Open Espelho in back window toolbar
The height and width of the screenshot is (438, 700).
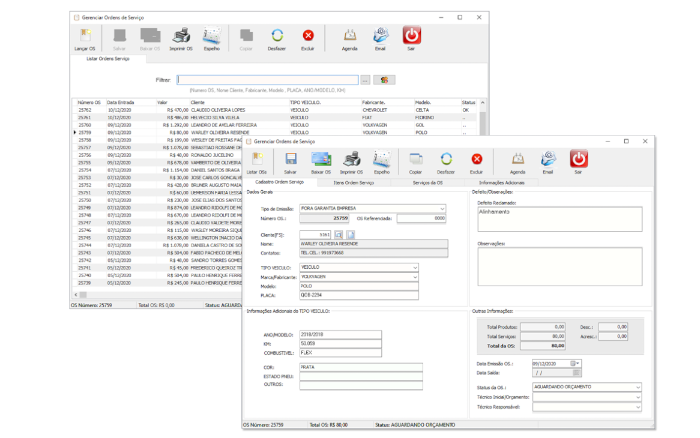[212, 39]
